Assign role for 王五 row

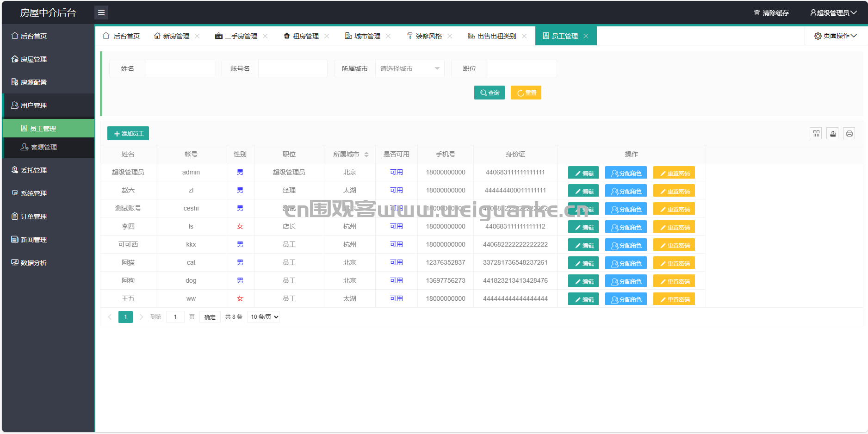click(x=626, y=299)
